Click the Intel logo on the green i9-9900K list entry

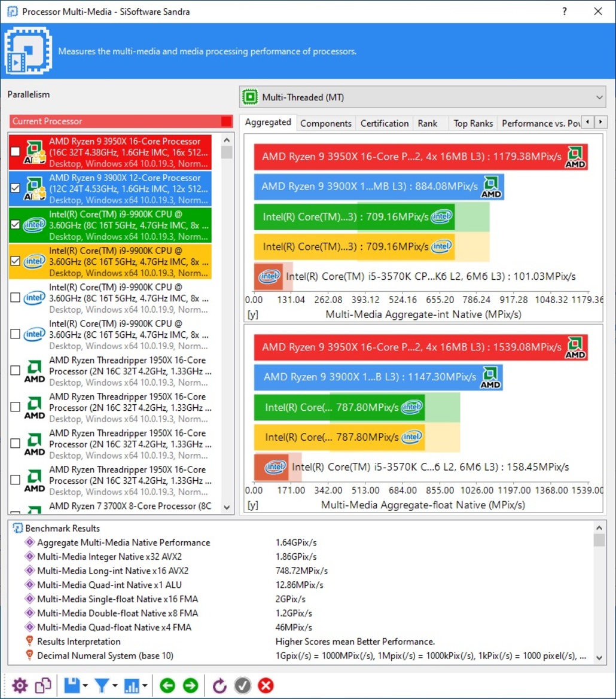(35, 225)
